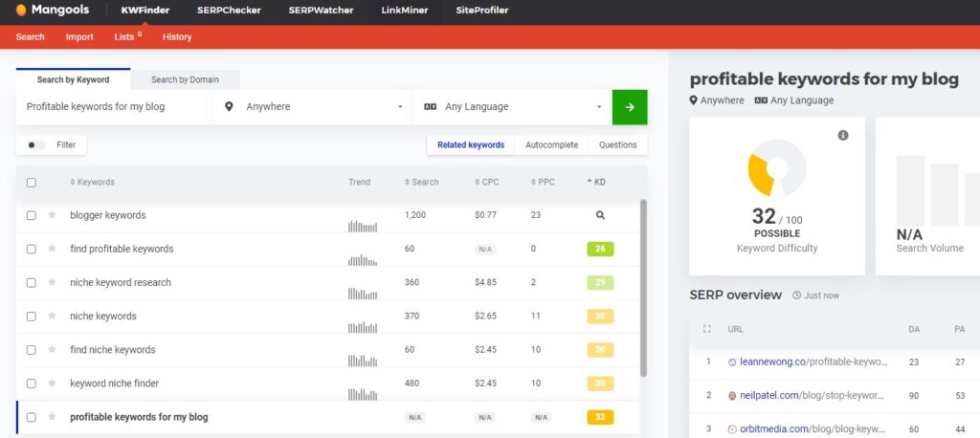Image resolution: width=980 pixels, height=438 pixels.
Task: Star the niche keyword research row
Action: click(x=52, y=282)
